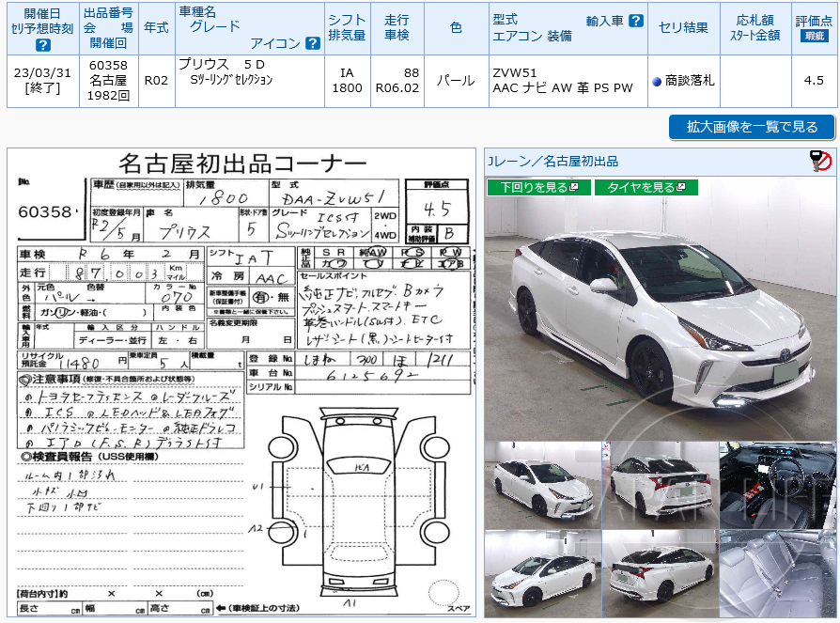This screenshot has height=623, width=840.
Task: Click the external-link icon on タイヤを見る
Action: pos(682,185)
